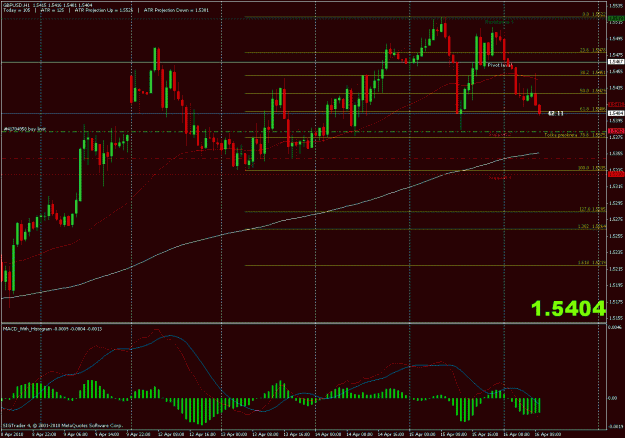Click the white current price tag 1.5404 on axis

tap(616, 114)
